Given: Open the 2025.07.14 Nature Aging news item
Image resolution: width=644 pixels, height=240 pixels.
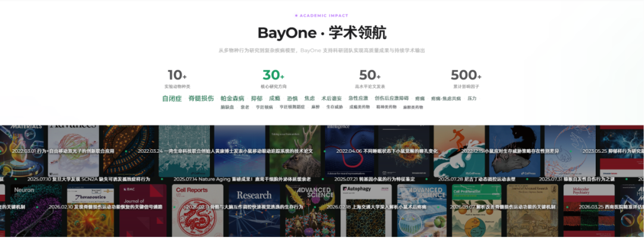Looking at the screenshot, I should 242,179.
